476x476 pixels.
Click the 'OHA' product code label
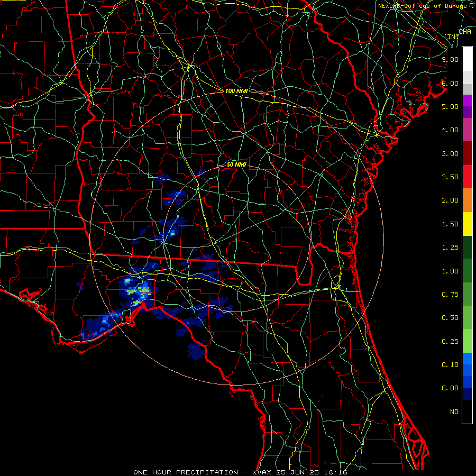point(465,32)
